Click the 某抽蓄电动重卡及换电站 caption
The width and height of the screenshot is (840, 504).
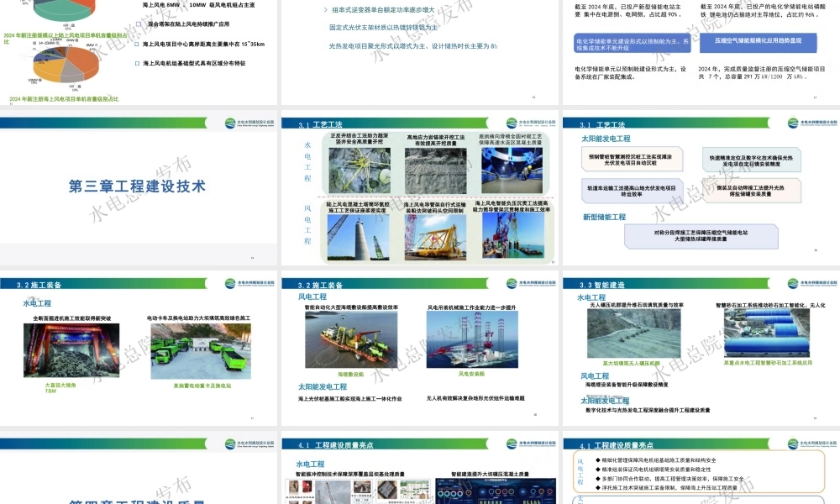pyautogui.click(x=202, y=386)
